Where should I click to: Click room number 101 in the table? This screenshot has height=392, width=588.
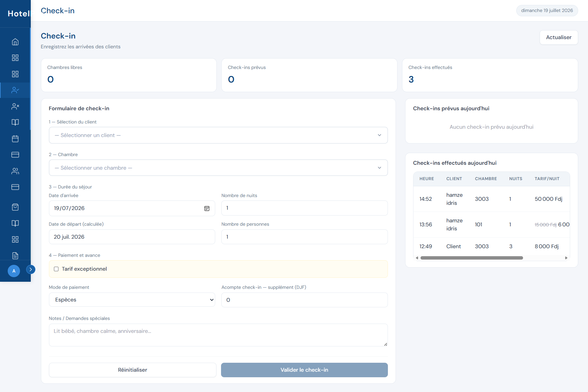478,225
